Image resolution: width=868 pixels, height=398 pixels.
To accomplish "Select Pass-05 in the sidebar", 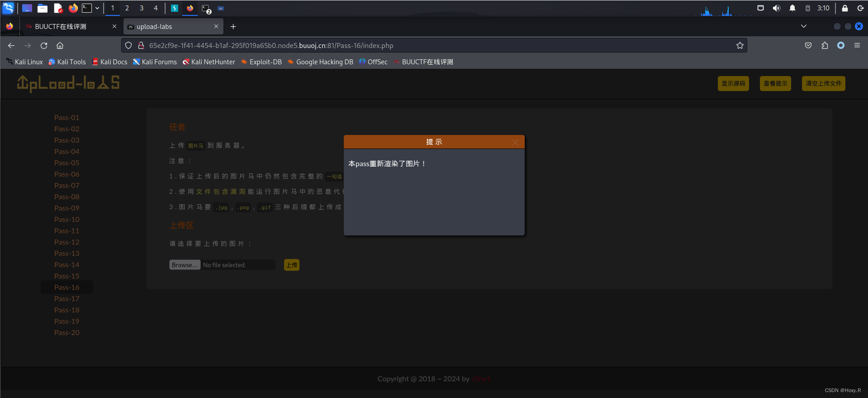I will click(x=67, y=163).
